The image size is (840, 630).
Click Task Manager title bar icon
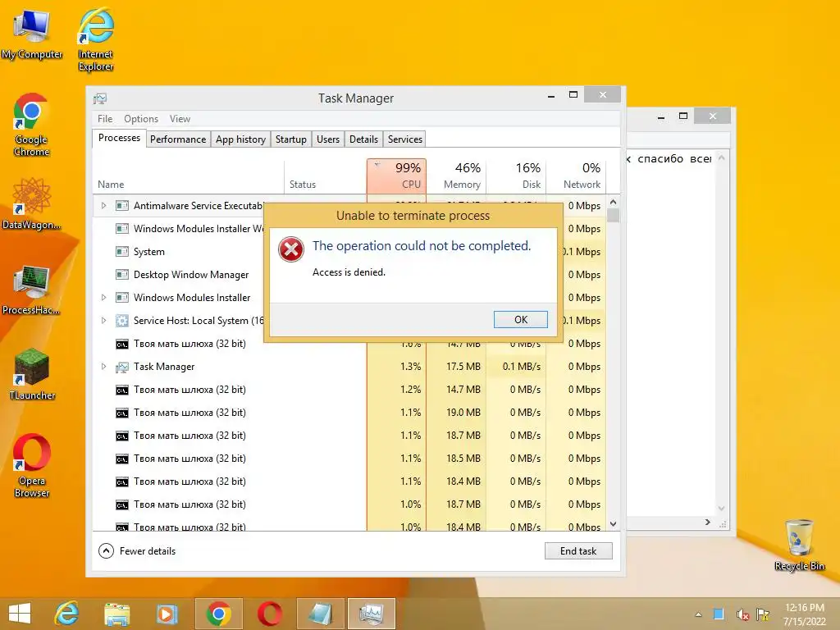coord(100,98)
